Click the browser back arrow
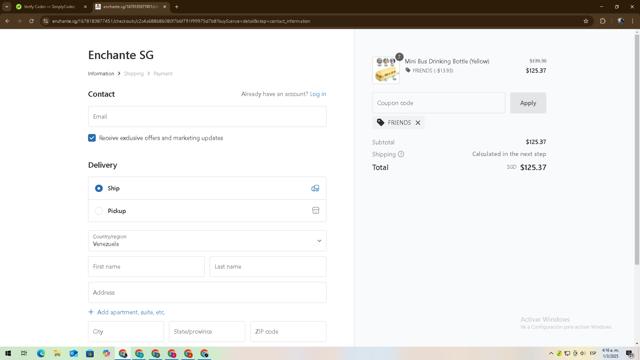Screen dimensions: 640x360 tap(7, 21)
